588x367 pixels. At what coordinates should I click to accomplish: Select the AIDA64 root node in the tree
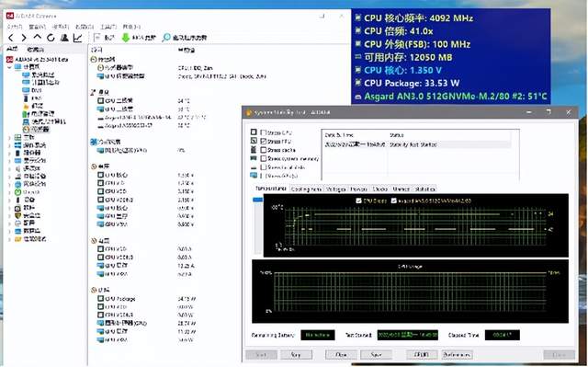click(x=38, y=59)
